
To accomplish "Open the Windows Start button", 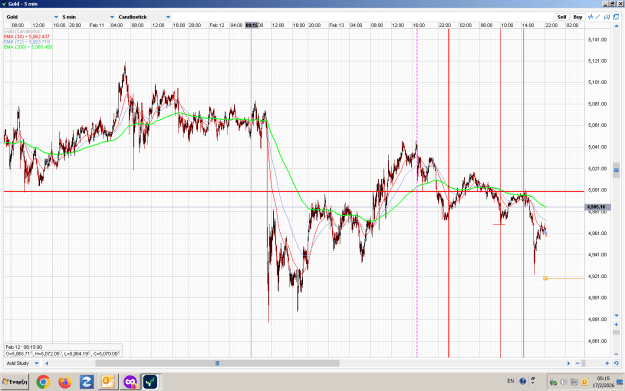I will point(15,382).
